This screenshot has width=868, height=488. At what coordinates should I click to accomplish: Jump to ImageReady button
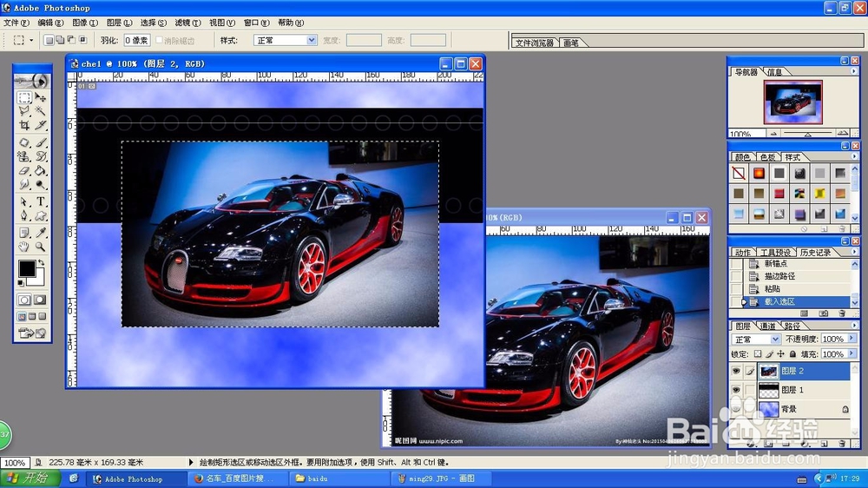[33, 333]
